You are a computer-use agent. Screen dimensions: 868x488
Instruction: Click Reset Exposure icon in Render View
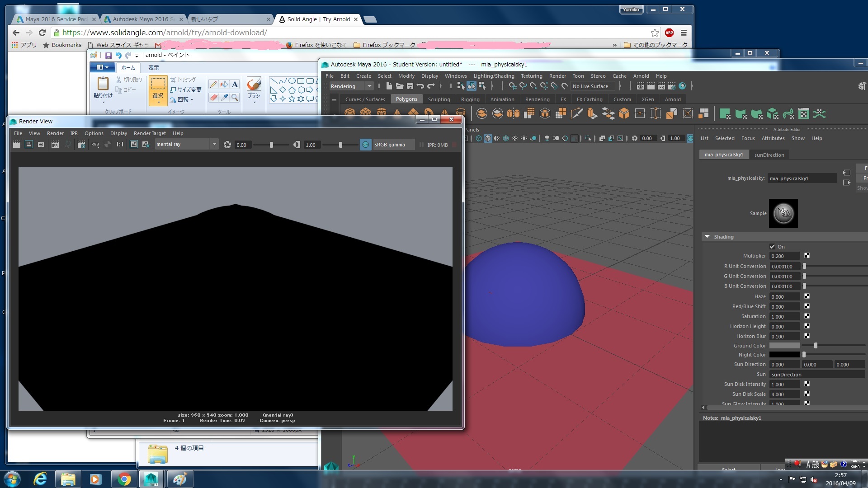[x=227, y=145]
